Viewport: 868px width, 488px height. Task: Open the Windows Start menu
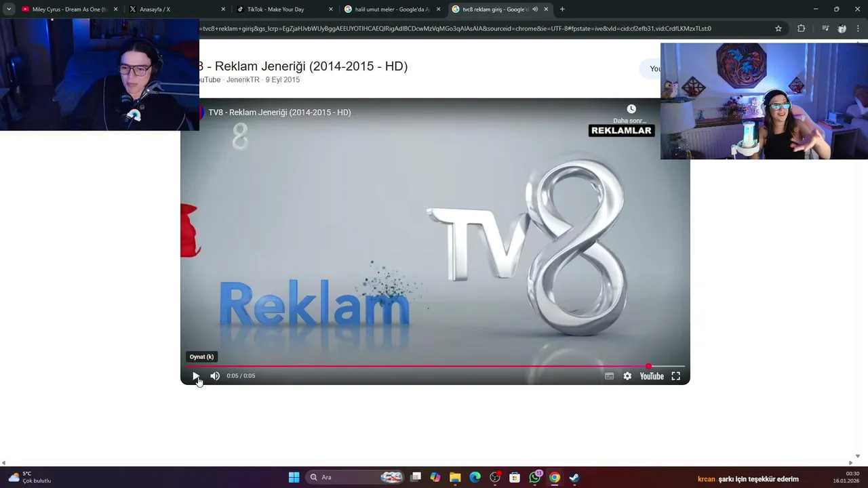click(294, 477)
